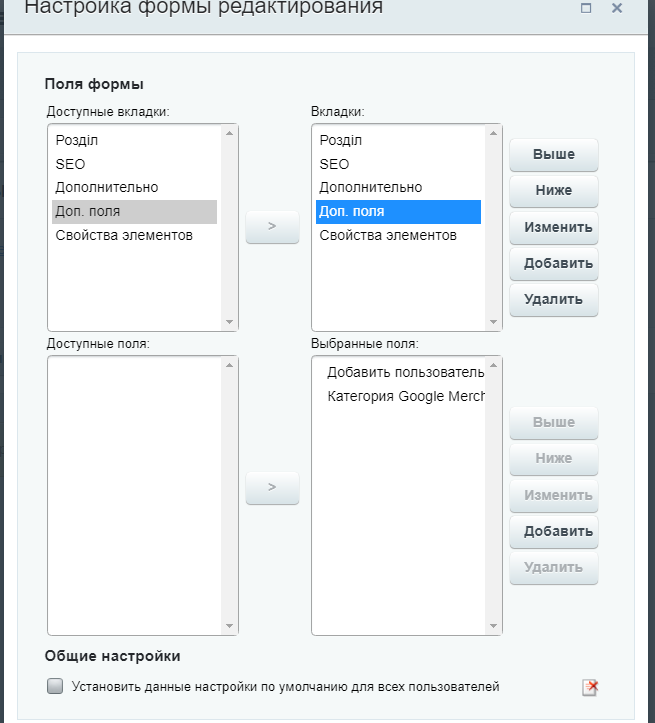
Task: Close the form settings dialog
Action: [x=617, y=8]
